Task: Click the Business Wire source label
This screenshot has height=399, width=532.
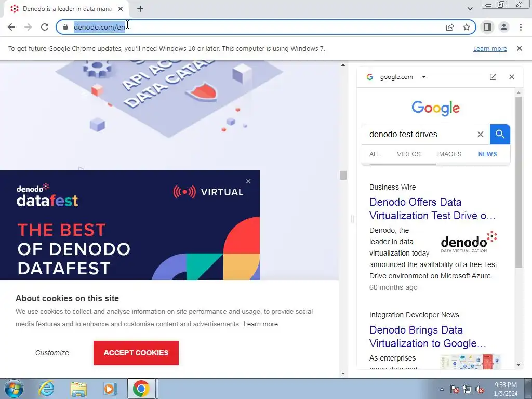Action: 392,187
